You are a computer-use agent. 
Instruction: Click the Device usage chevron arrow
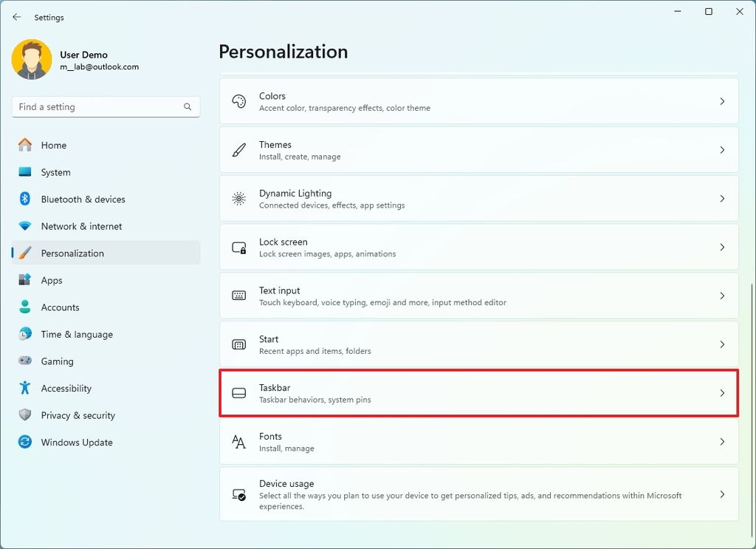point(722,494)
